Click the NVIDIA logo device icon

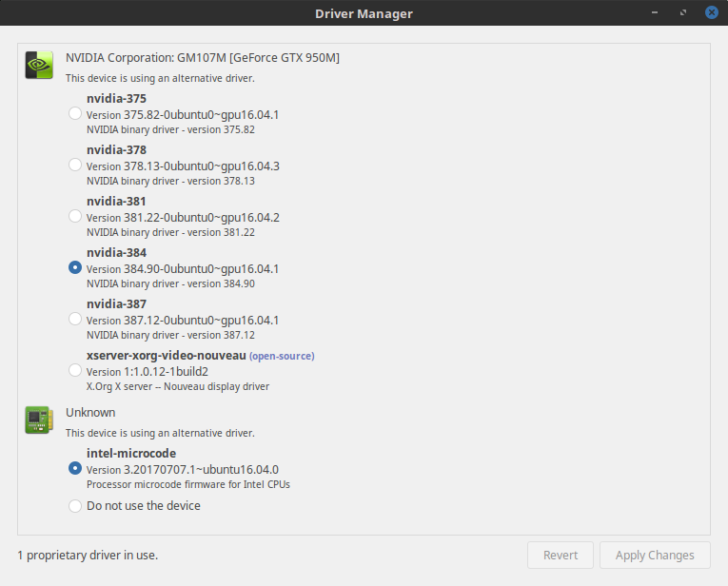coord(39,65)
